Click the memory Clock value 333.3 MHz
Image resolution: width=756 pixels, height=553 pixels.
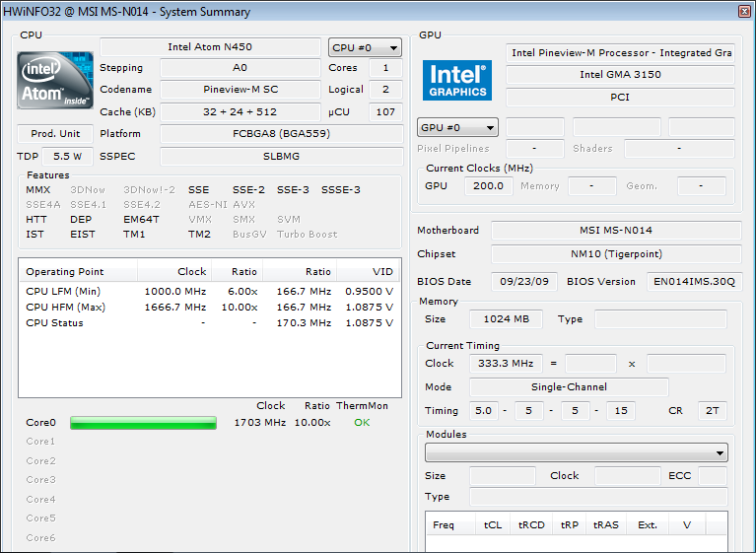506,364
